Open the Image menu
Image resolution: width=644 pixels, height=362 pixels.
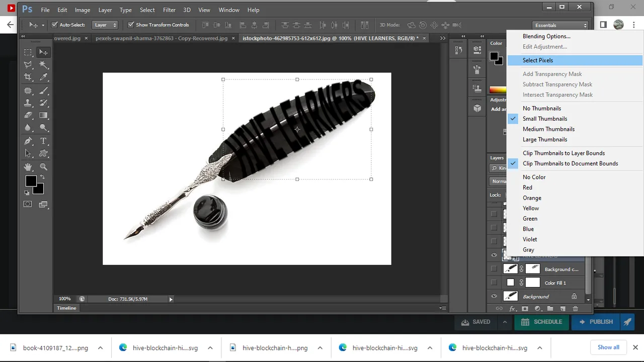tap(83, 10)
